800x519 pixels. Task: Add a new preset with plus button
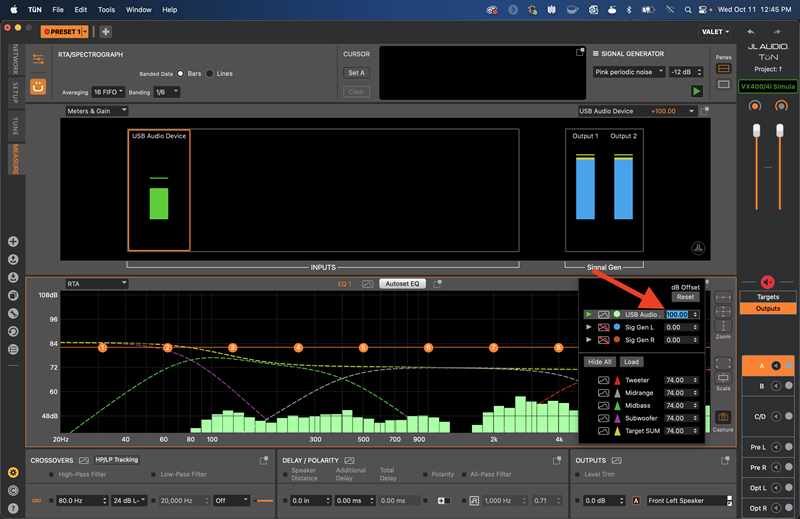(106, 32)
